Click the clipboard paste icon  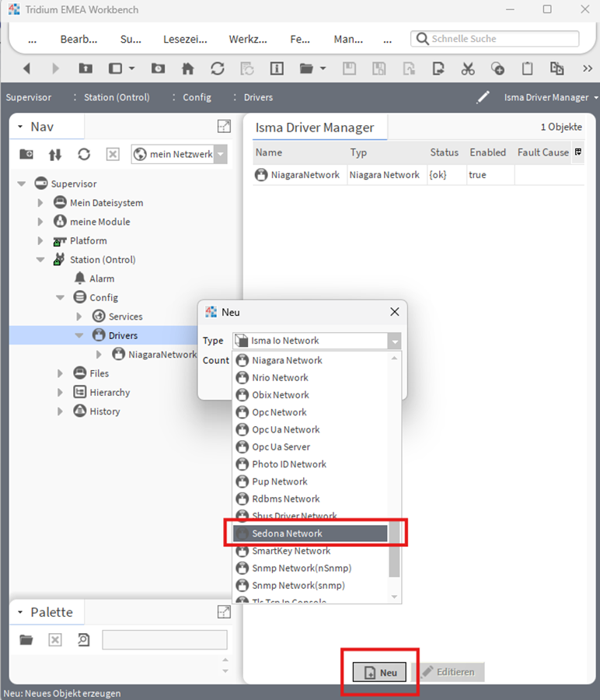(x=527, y=68)
